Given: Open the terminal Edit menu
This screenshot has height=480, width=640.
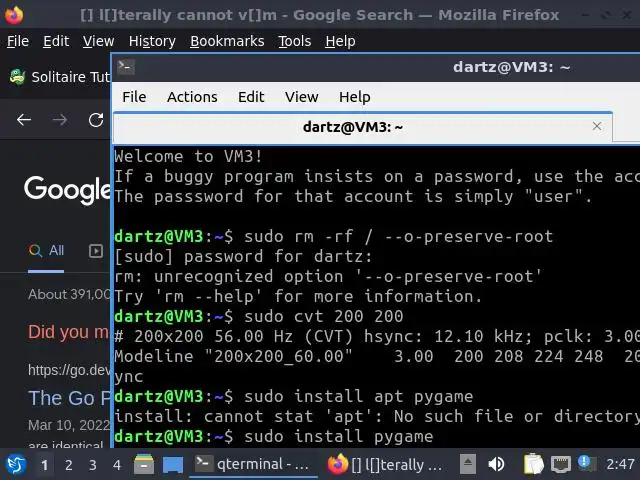Looking at the screenshot, I should pos(251,97).
